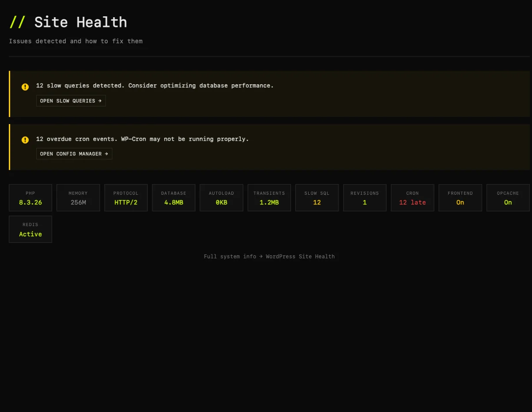
Task: Click the arrow glyph inside Open Config Manager button
Action: tap(106, 154)
